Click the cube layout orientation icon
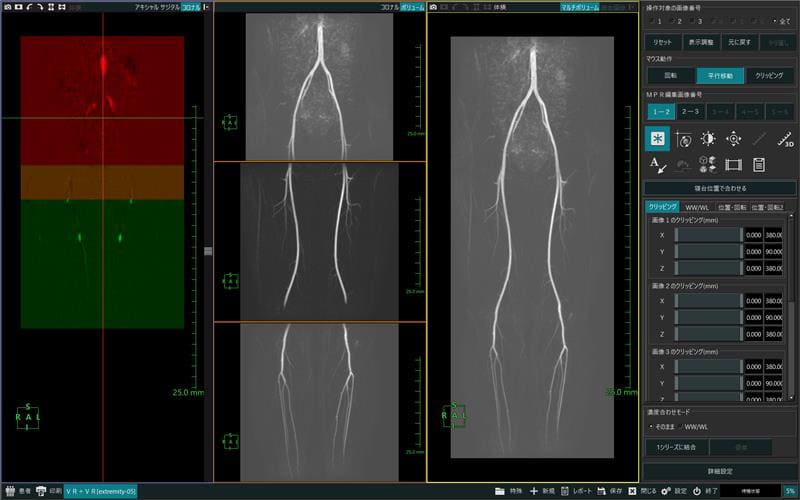The image size is (800, 500). pyautogui.click(x=708, y=164)
